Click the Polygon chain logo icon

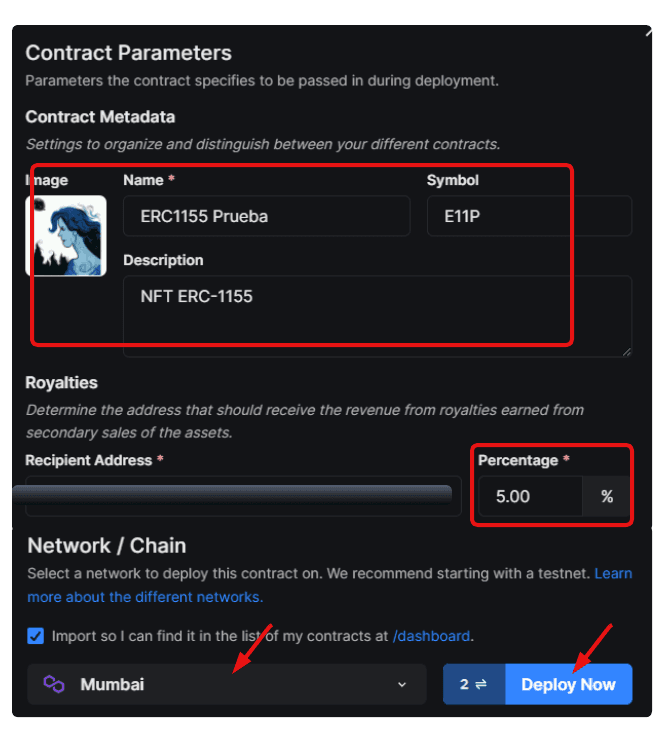click(54, 684)
